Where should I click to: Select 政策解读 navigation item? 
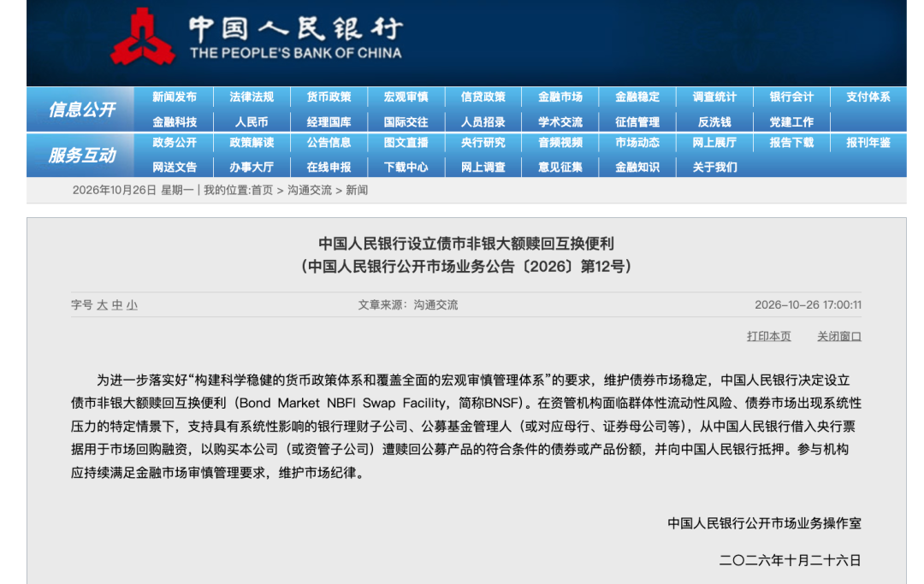pyautogui.click(x=252, y=143)
